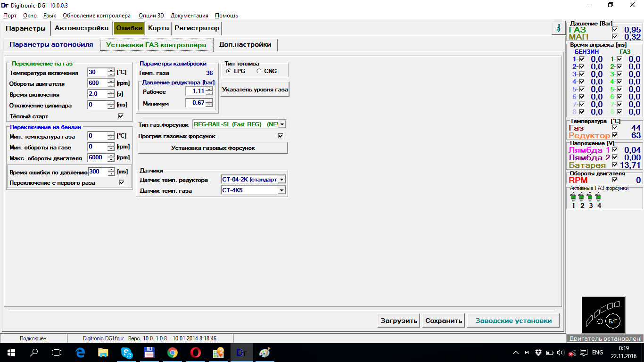Increase Макс. обороты двигателя spinner
This screenshot has height=362, width=644.
[111, 156]
